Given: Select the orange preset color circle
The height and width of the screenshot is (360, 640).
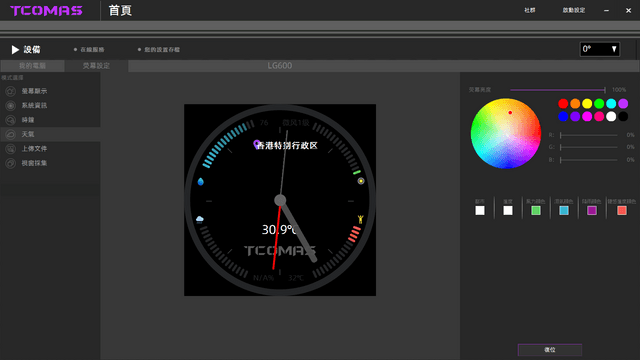Looking at the screenshot, I should tap(575, 104).
